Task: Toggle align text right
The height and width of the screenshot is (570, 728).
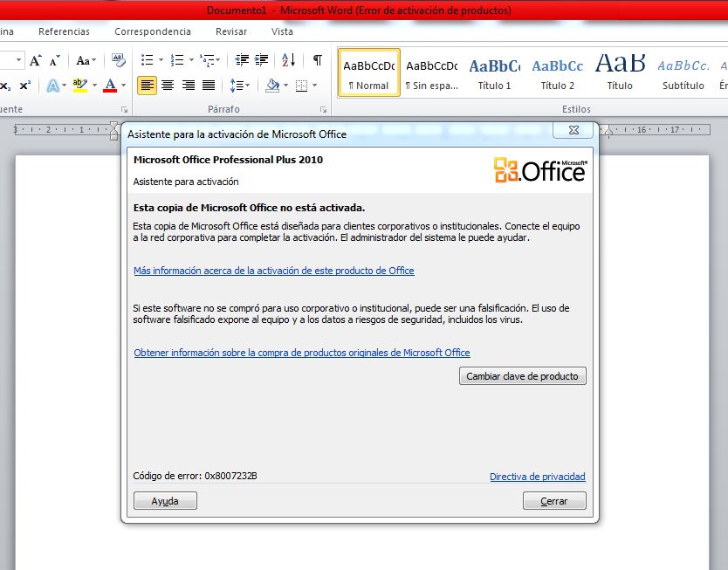Action: point(188,86)
